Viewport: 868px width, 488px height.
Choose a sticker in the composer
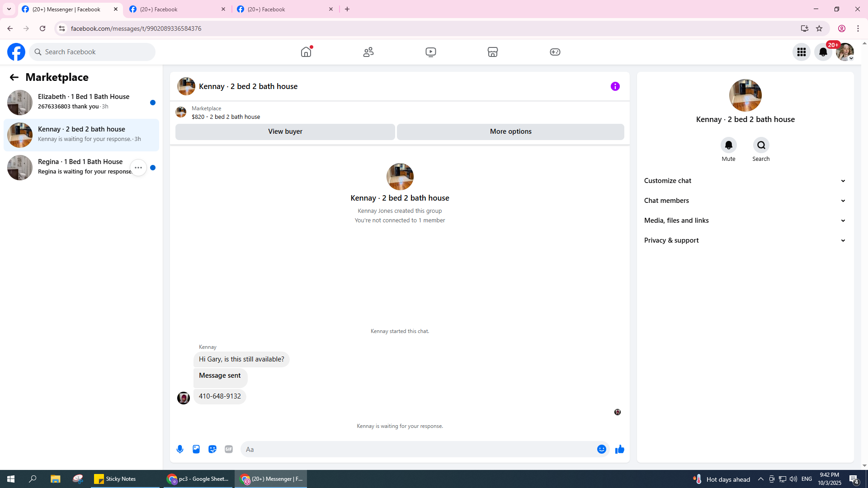212,449
